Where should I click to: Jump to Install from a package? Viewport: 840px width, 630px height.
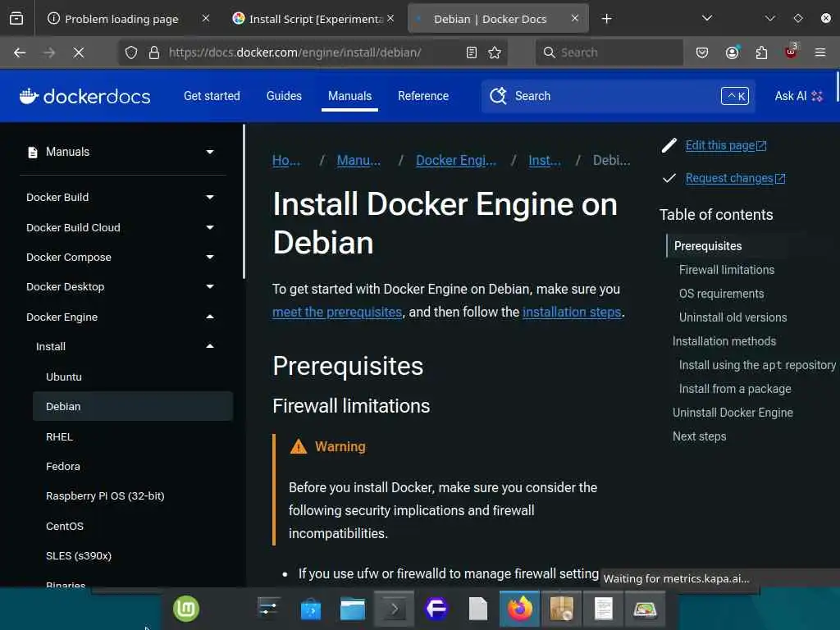(734, 388)
